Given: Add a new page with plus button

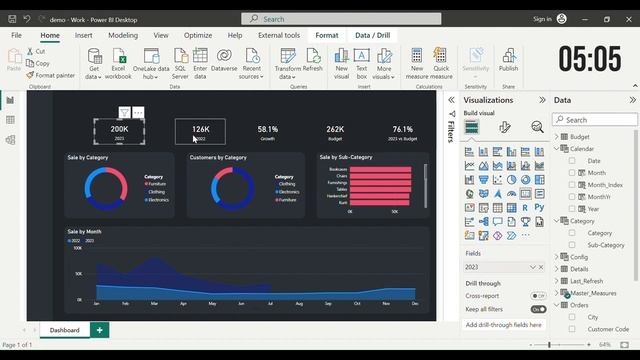Looking at the screenshot, I should click(x=100, y=330).
